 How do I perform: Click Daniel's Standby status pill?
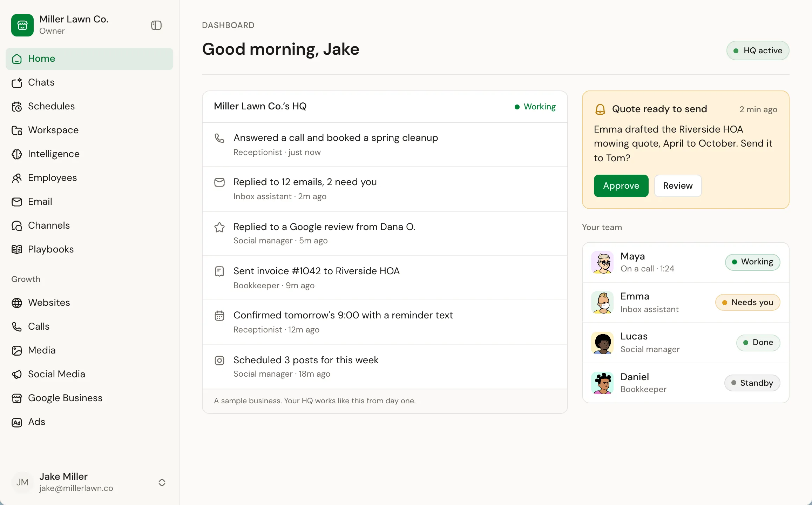[x=752, y=383]
